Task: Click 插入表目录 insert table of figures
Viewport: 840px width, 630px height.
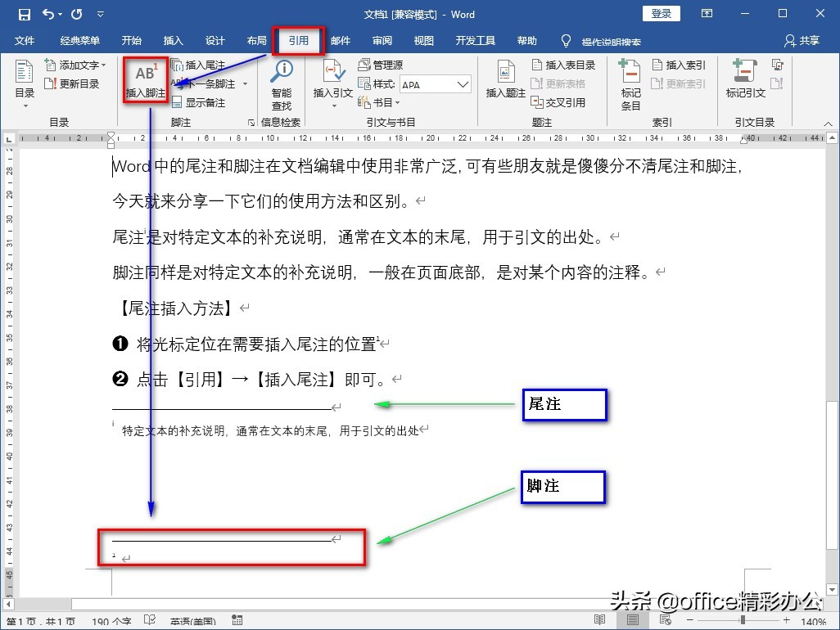Action: click(x=563, y=65)
